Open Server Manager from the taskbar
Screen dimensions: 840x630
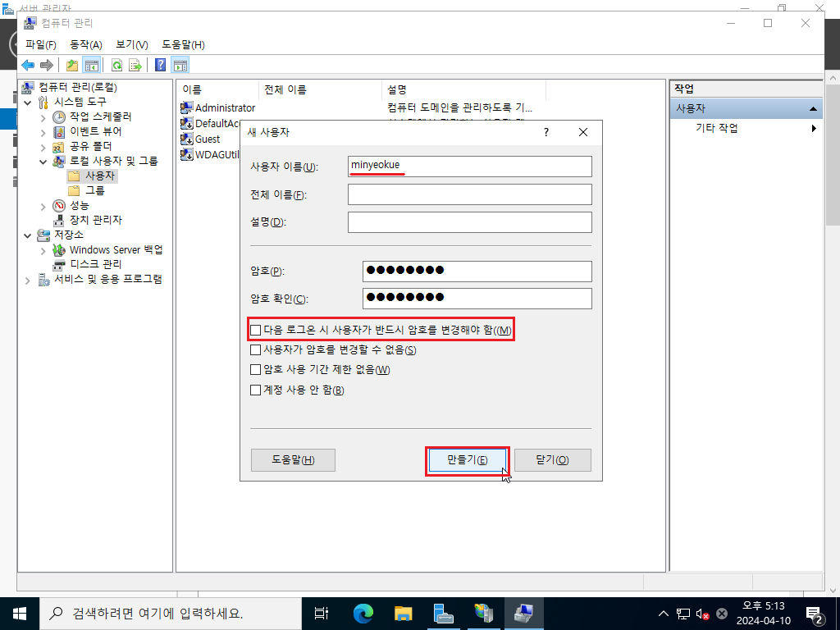(444, 614)
